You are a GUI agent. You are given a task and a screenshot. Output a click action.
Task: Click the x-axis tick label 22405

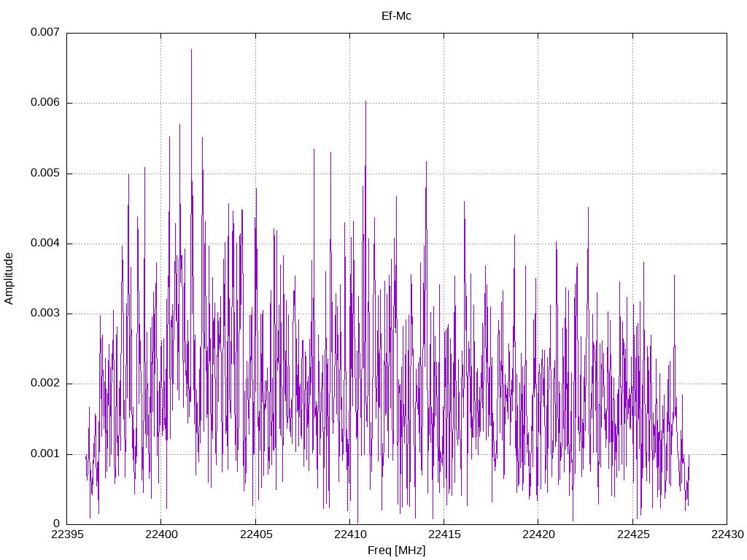(256, 534)
